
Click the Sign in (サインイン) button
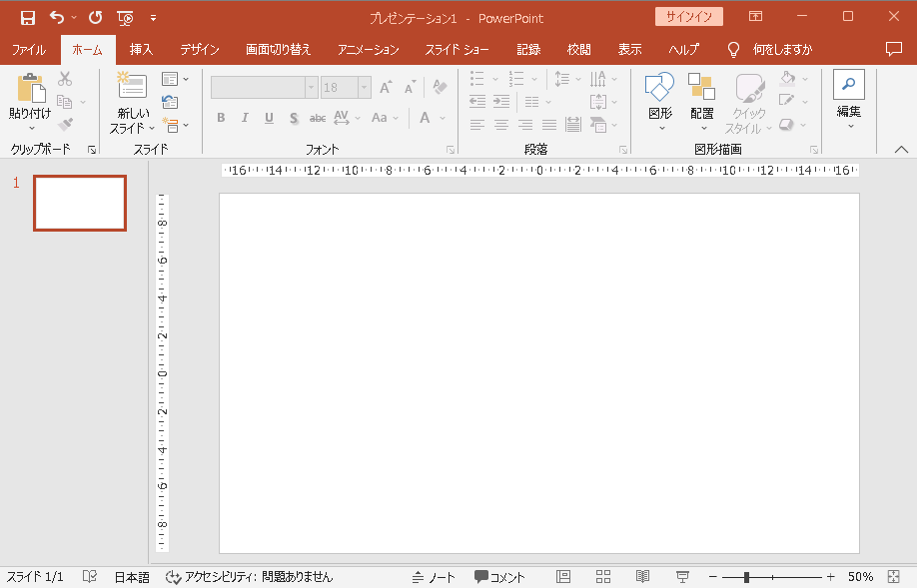pos(689,16)
